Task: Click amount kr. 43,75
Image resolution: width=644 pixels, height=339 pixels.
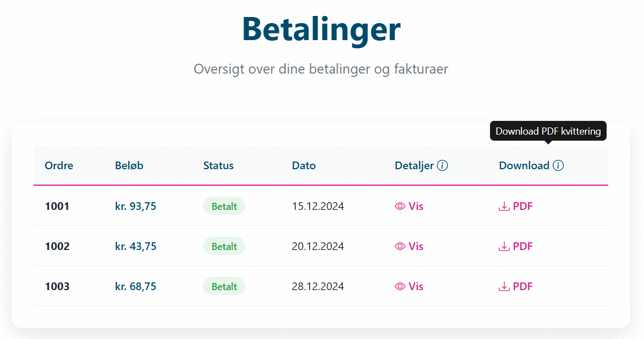Action: [x=135, y=246]
